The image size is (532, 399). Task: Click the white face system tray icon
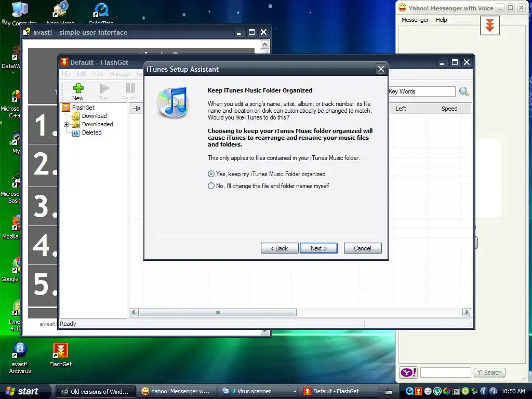tap(428, 392)
